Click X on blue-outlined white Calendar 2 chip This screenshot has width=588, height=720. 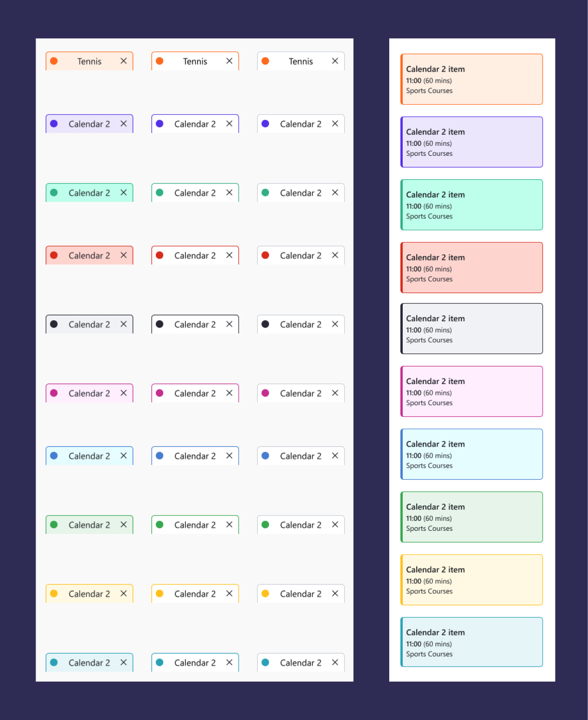(229, 456)
